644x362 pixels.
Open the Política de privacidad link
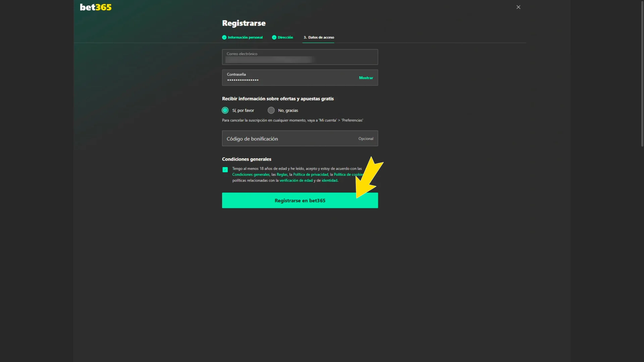click(x=311, y=174)
